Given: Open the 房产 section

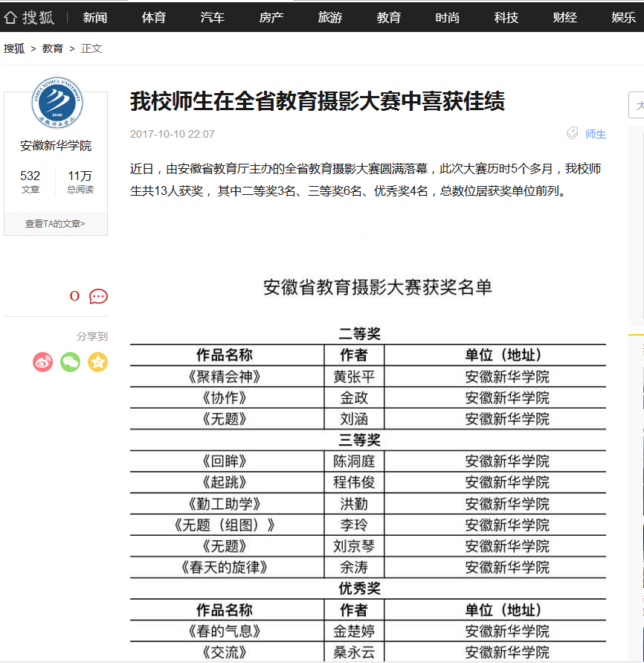Looking at the screenshot, I should click(x=271, y=17).
